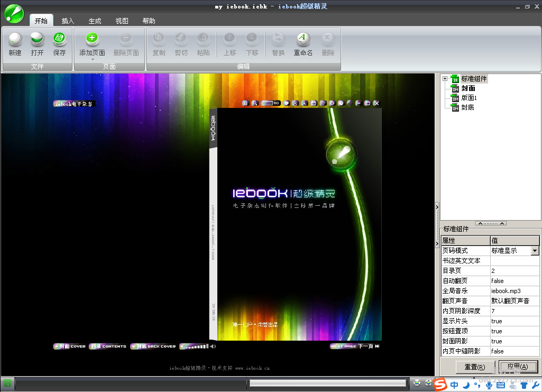Rename item with 重命名 button
The width and height of the screenshot is (542, 392).
pyautogui.click(x=303, y=44)
